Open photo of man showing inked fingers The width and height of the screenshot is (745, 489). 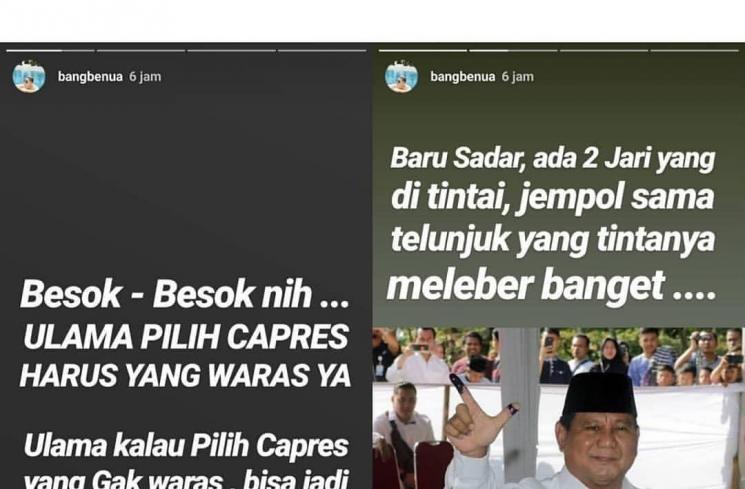coord(559,408)
